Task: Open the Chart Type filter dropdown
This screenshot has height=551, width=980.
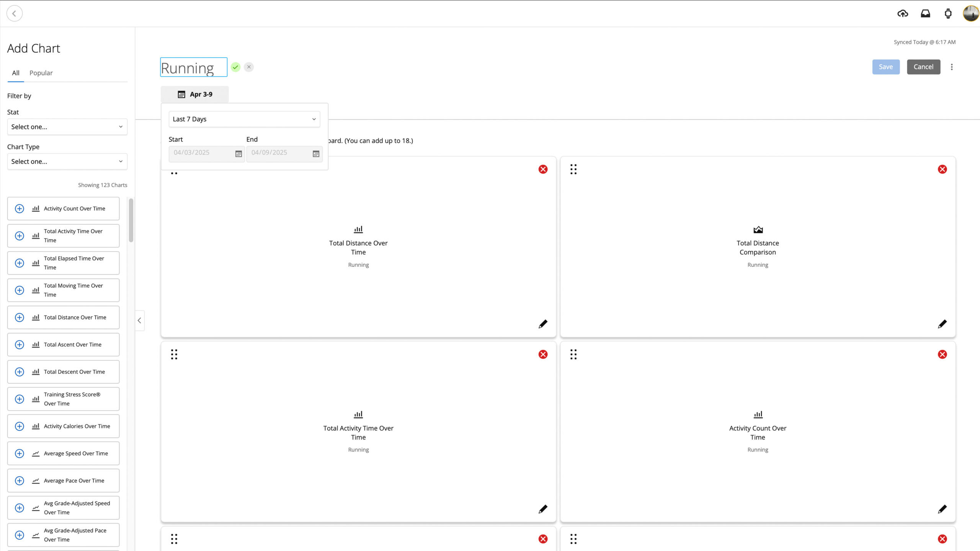Action: tap(67, 161)
